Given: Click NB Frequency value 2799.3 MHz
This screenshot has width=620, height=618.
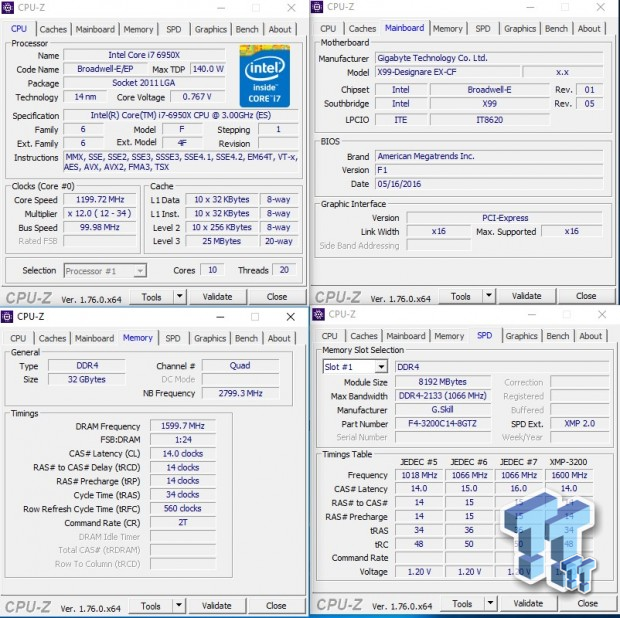Looking at the screenshot, I should (x=240, y=393).
